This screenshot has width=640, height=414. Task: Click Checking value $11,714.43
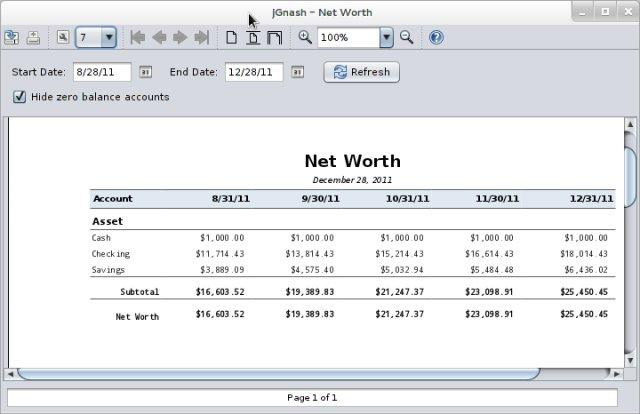(x=220, y=254)
